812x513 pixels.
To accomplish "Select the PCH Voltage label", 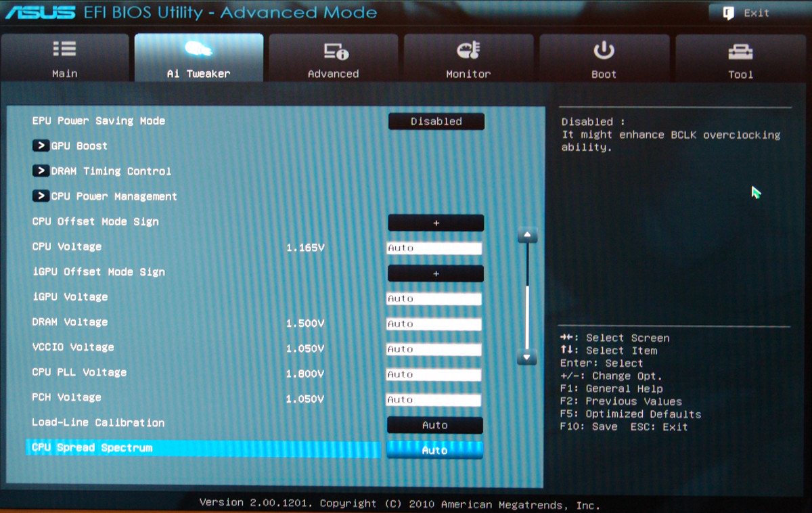I will pos(67,397).
